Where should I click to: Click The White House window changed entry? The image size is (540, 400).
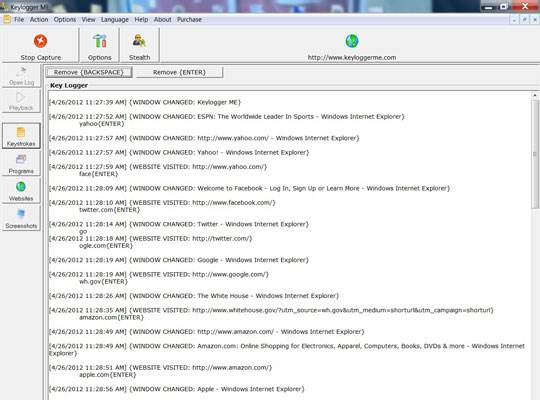[194, 296]
